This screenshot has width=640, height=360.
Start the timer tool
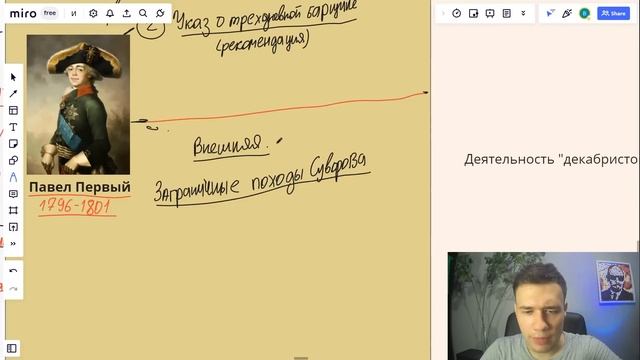coord(457,13)
